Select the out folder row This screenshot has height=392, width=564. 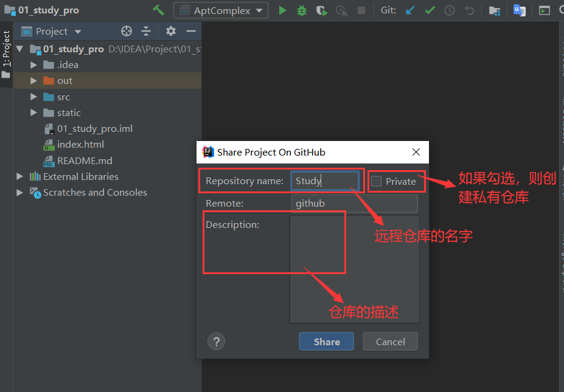107,80
